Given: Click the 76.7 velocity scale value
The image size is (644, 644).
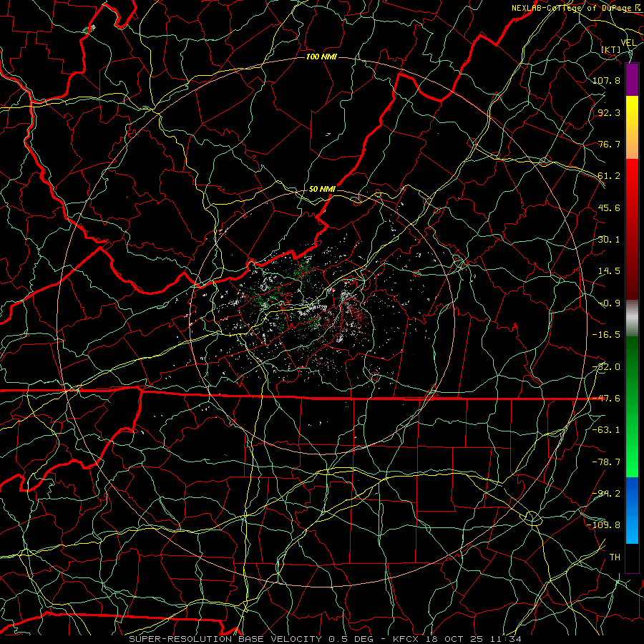Looking at the screenshot, I should [609, 144].
